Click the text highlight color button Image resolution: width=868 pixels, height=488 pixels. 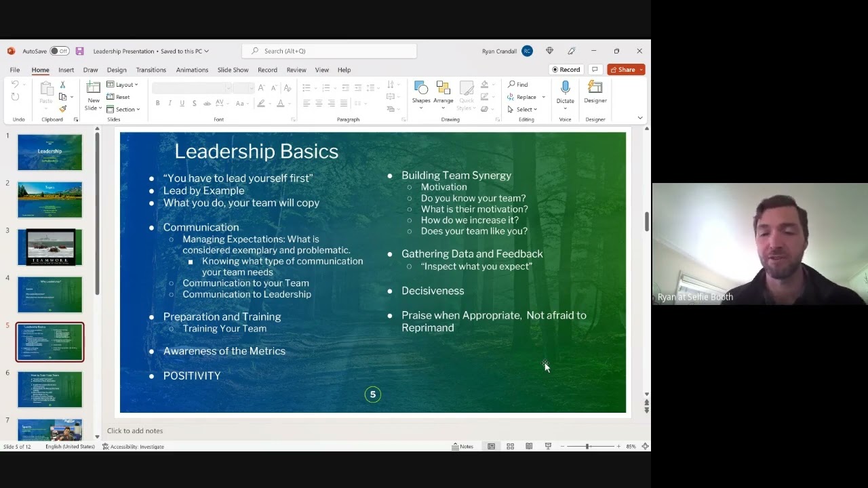(262, 103)
